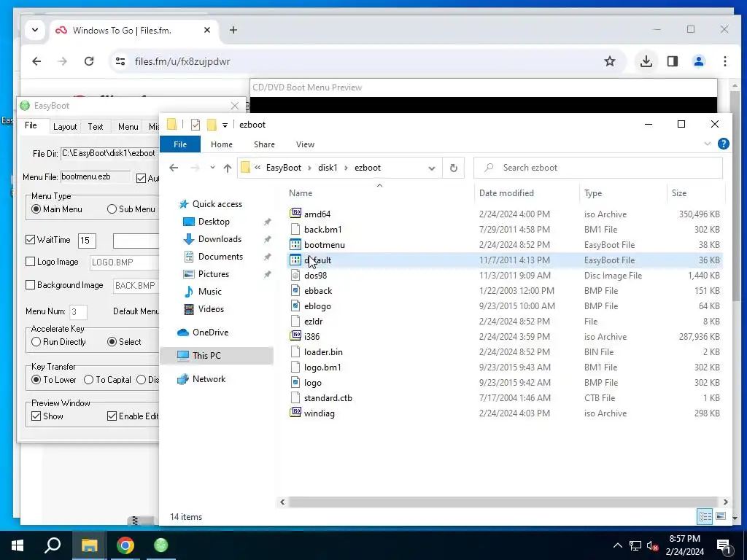
Task: Toggle Enable Edit checkbox
Action: pyautogui.click(x=112, y=416)
